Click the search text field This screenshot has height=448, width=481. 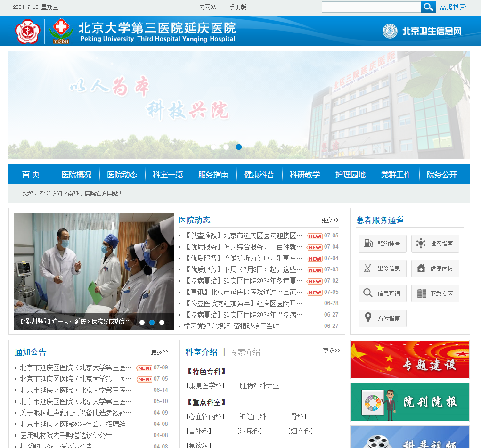[372, 7]
